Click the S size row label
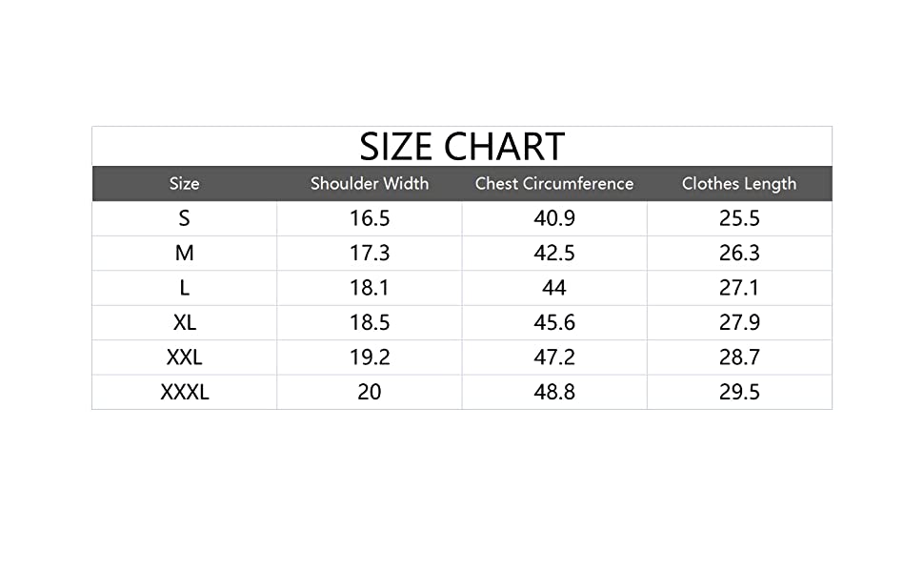924x572 pixels. [185, 218]
